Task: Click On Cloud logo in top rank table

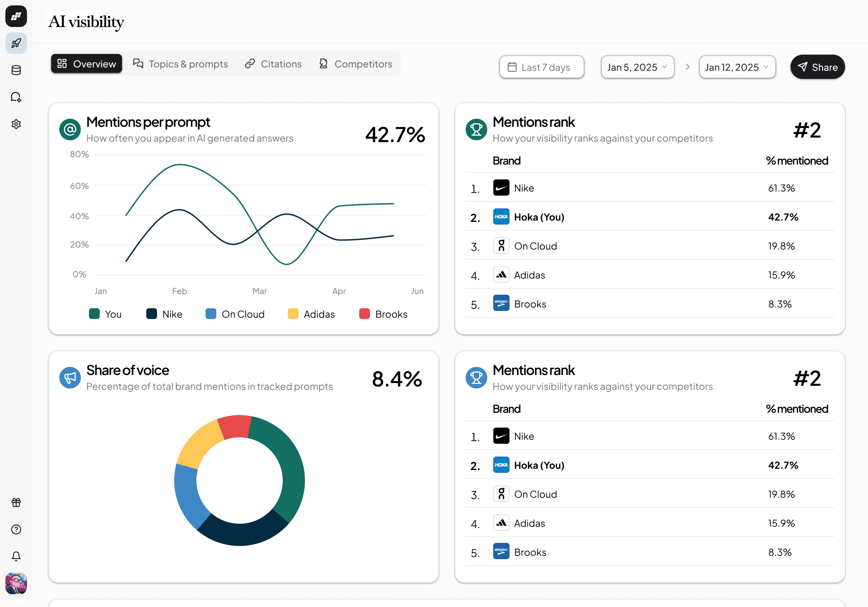Action: 501,245
